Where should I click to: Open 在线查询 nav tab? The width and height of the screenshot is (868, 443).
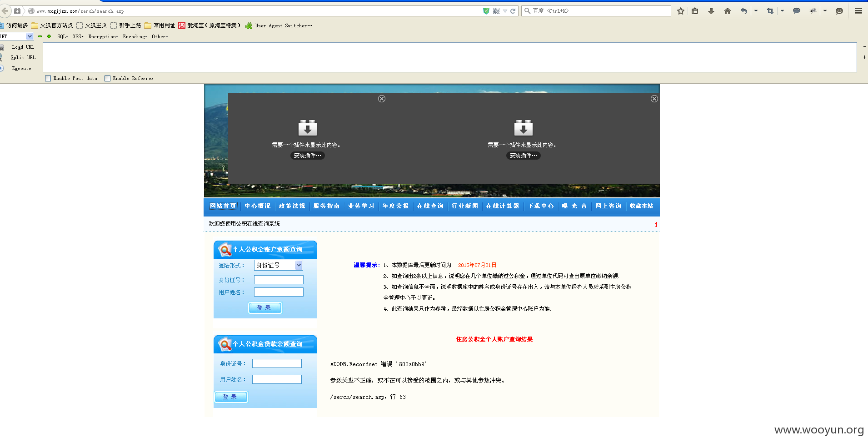point(430,206)
